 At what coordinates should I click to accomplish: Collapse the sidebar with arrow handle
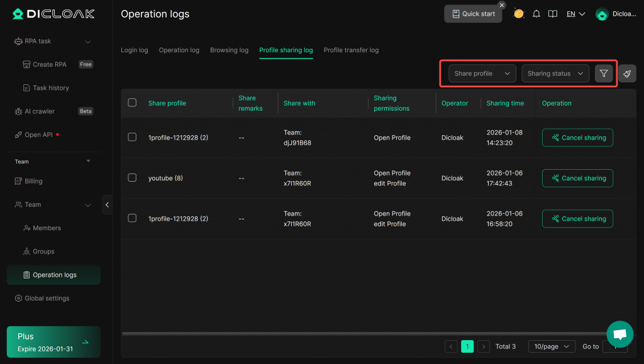[x=107, y=204]
